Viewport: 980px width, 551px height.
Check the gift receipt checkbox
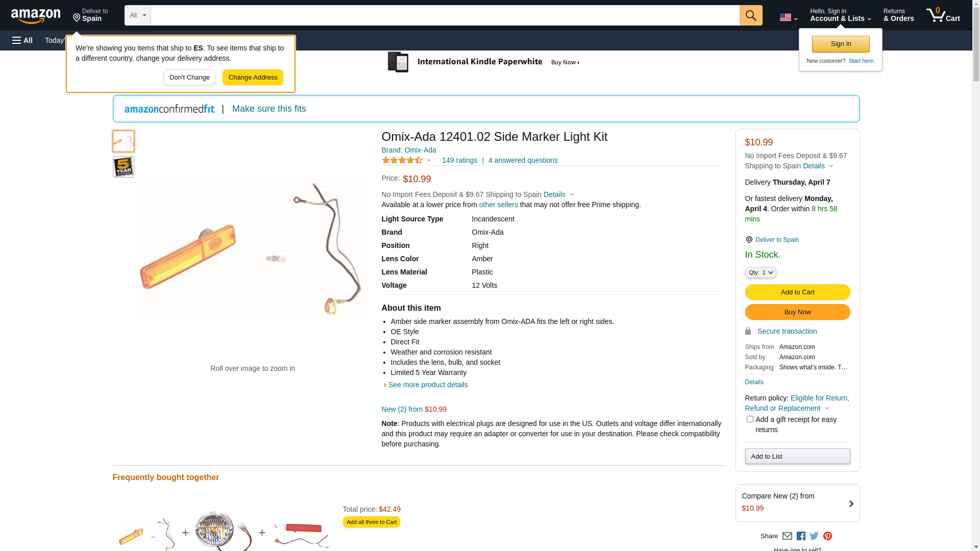point(750,419)
